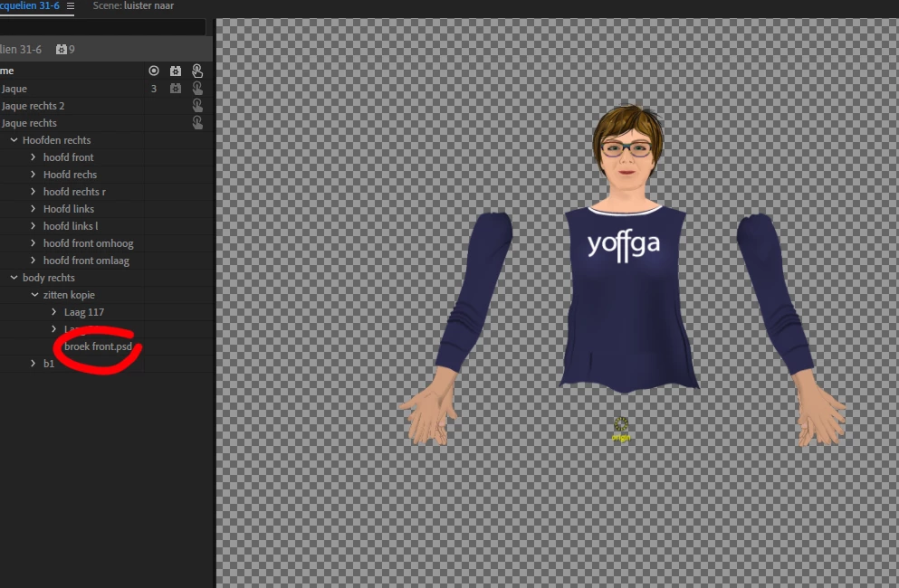Select the hoofd front omhoog layer name

[89, 243]
